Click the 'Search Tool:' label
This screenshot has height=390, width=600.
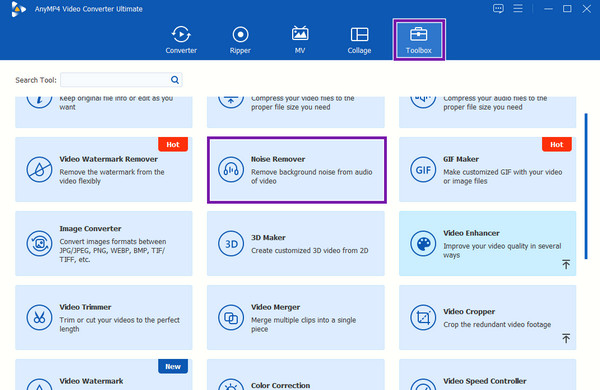(36, 80)
